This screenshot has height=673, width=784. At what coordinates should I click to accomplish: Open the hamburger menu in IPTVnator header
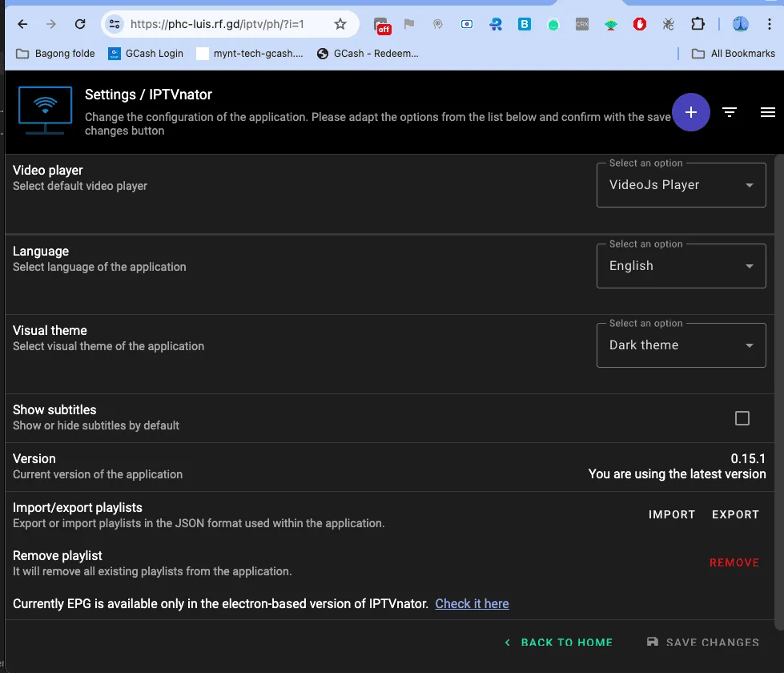click(767, 112)
